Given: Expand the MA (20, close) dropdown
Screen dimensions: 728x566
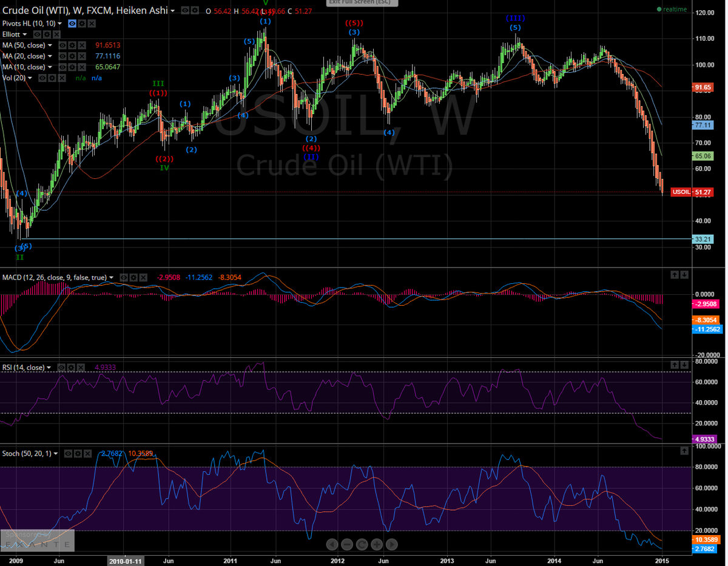Looking at the screenshot, I should 50,56.
